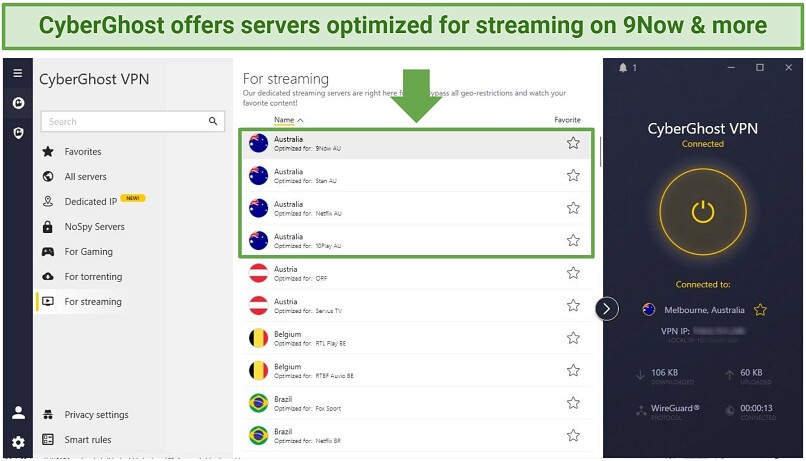Select the Austria flag for ORF

(259, 273)
